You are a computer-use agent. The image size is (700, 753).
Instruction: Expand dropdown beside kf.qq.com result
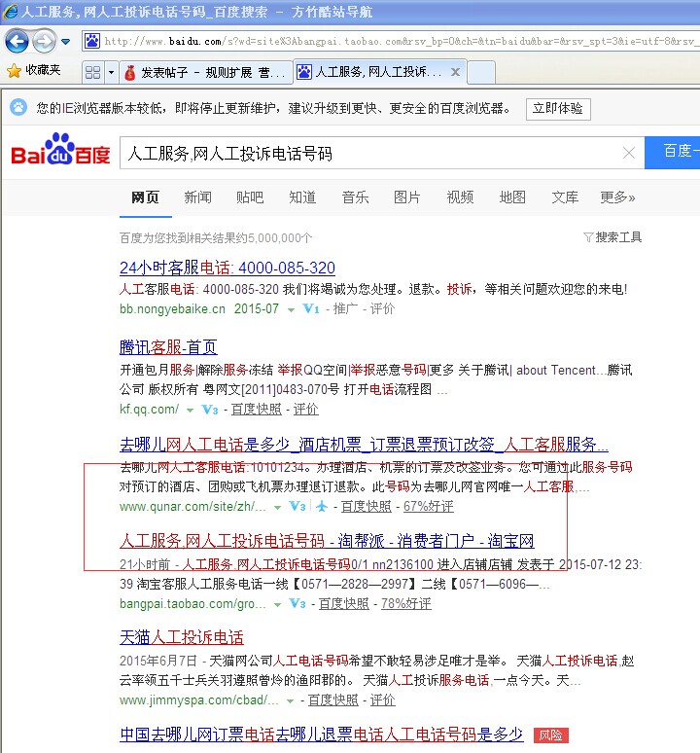190,411
